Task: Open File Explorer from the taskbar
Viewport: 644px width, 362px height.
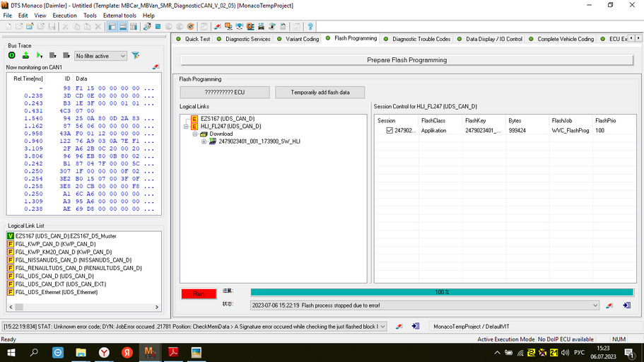Action: (81, 353)
